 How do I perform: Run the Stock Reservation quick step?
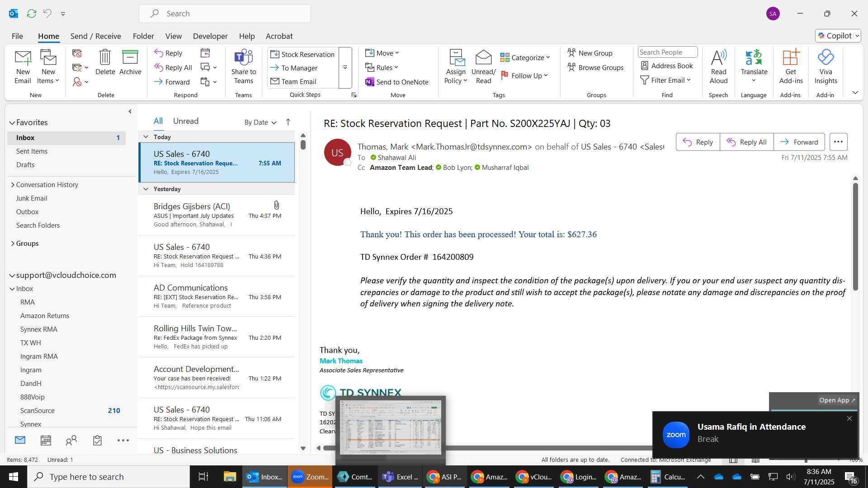coord(302,54)
